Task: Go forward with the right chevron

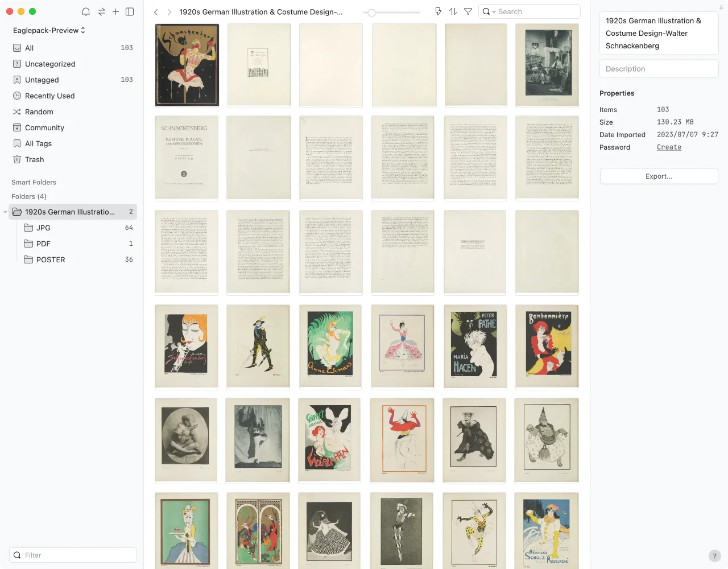Action: coord(169,12)
